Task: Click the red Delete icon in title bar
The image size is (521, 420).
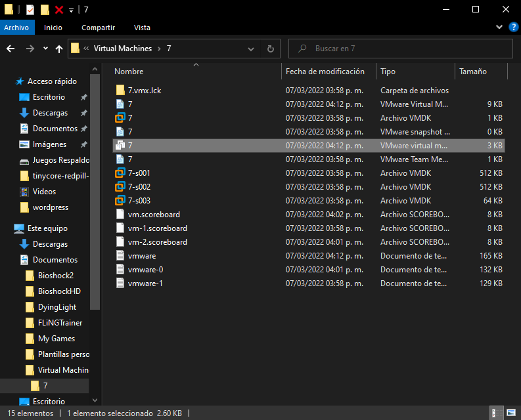Action: pyautogui.click(x=59, y=10)
